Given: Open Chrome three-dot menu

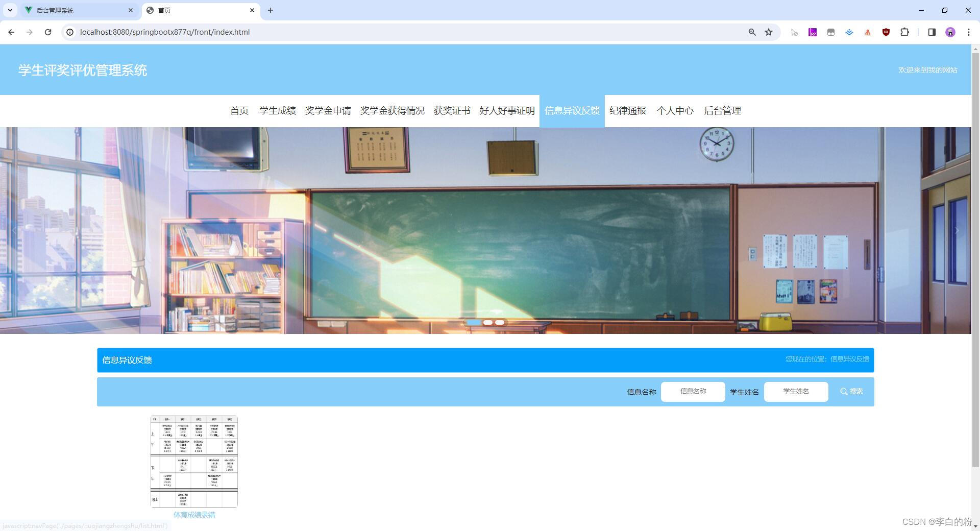Looking at the screenshot, I should tap(968, 32).
